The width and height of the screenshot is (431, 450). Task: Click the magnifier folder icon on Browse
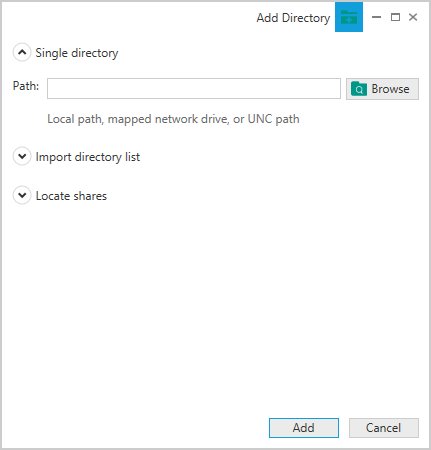359,89
